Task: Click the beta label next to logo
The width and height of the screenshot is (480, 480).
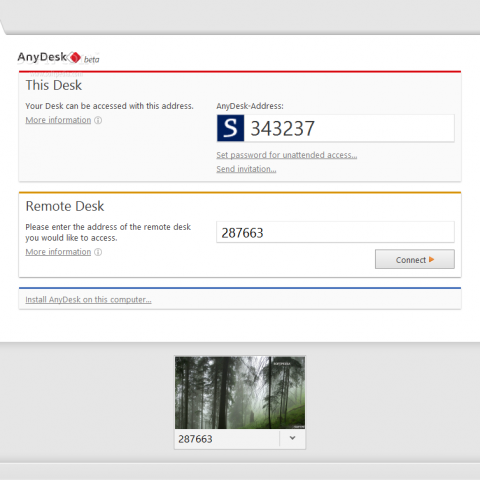Action: coord(92,60)
